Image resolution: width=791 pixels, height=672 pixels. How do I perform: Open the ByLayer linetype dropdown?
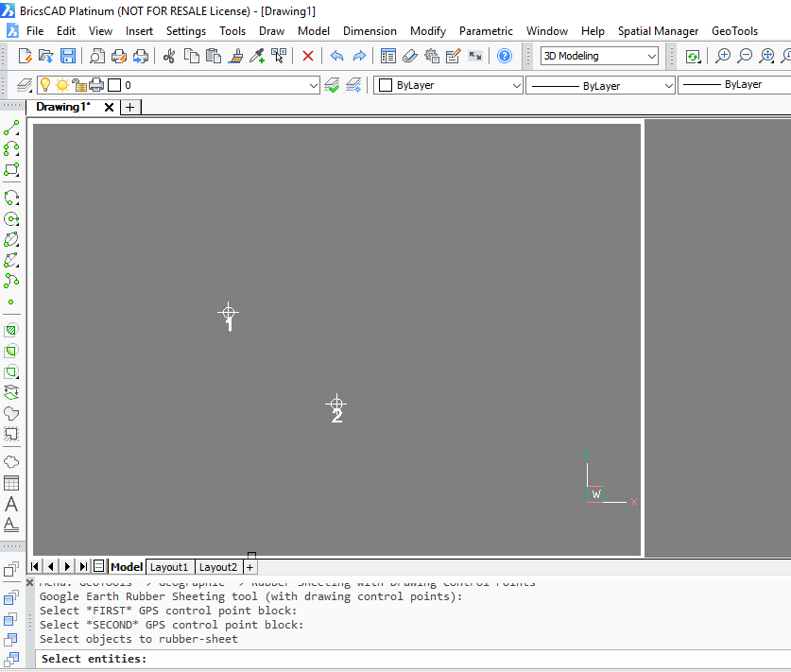pos(600,85)
